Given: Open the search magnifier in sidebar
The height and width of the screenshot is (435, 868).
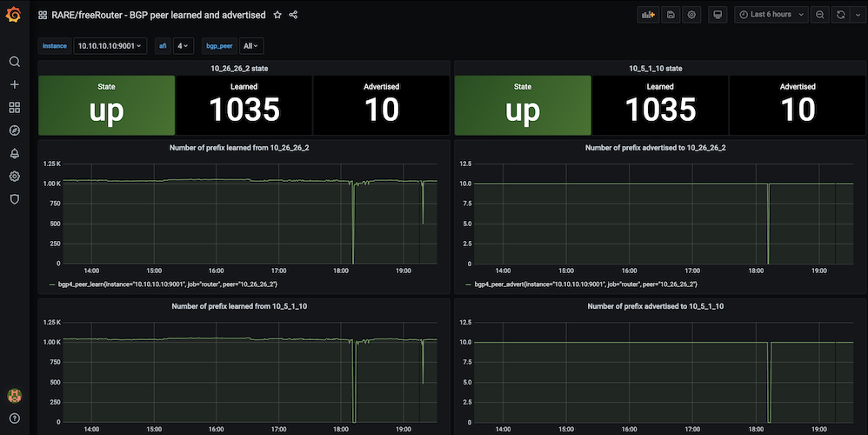Looking at the screenshot, I should click(x=14, y=62).
